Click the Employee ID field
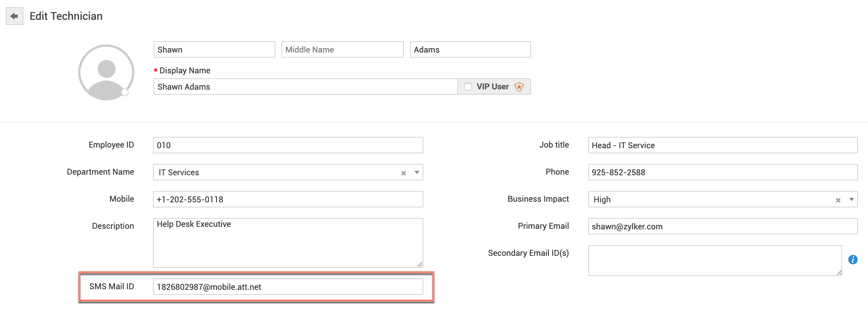Viewport: 868px width, 309px height. (x=288, y=145)
